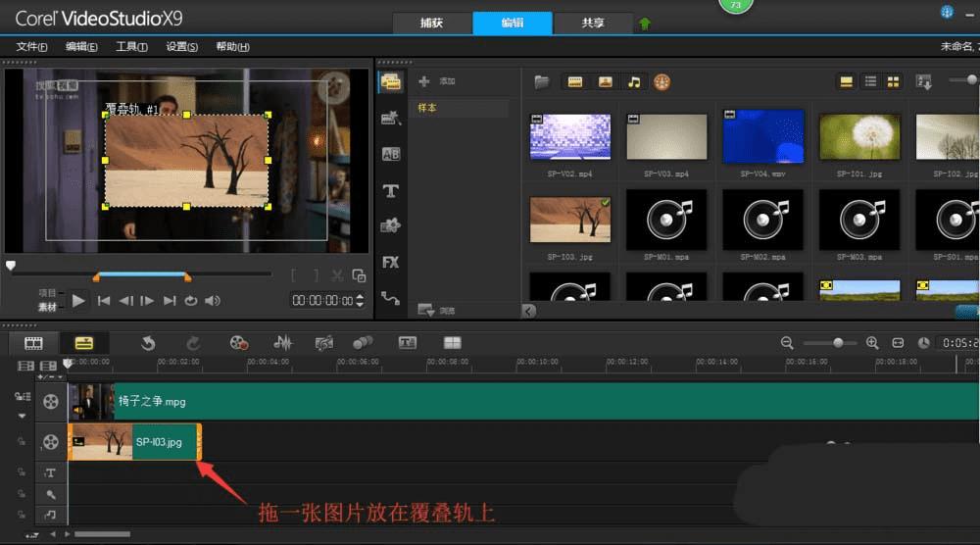
Task: Switch to Timeline view
Action: (83, 342)
